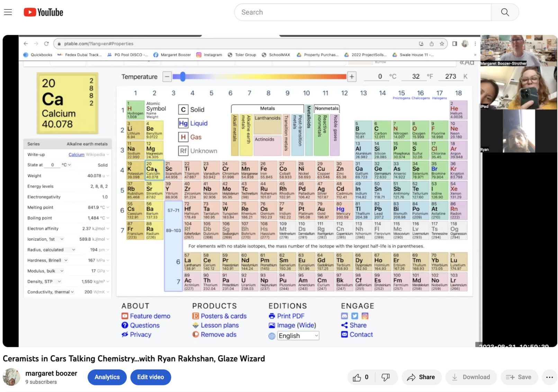Click the bookmark star in address bar

442,44
